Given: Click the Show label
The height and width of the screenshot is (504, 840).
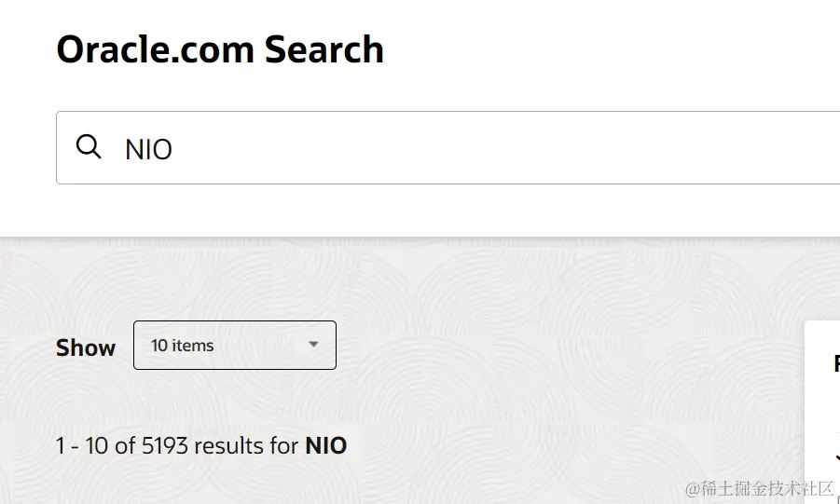Looking at the screenshot, I should click(86, 347).
